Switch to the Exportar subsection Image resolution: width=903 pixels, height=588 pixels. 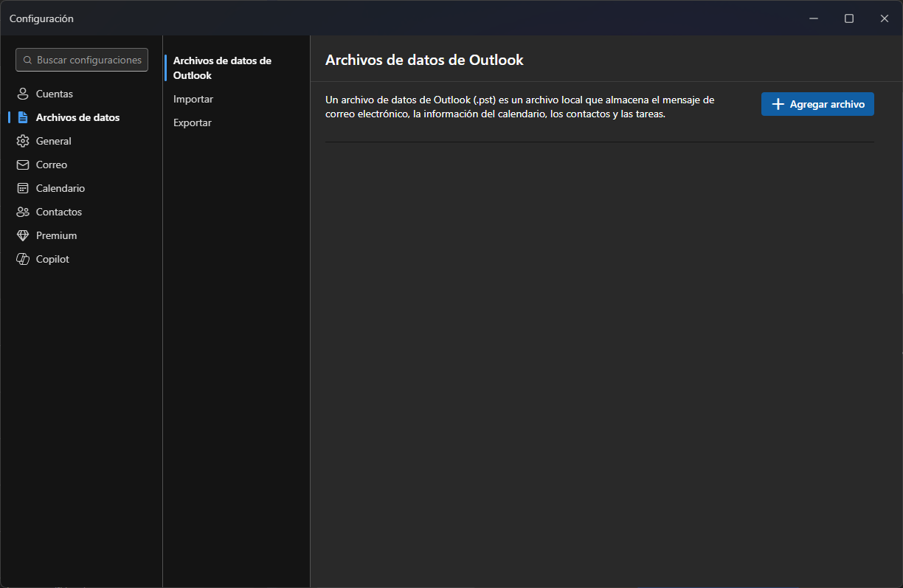[235, 122]
